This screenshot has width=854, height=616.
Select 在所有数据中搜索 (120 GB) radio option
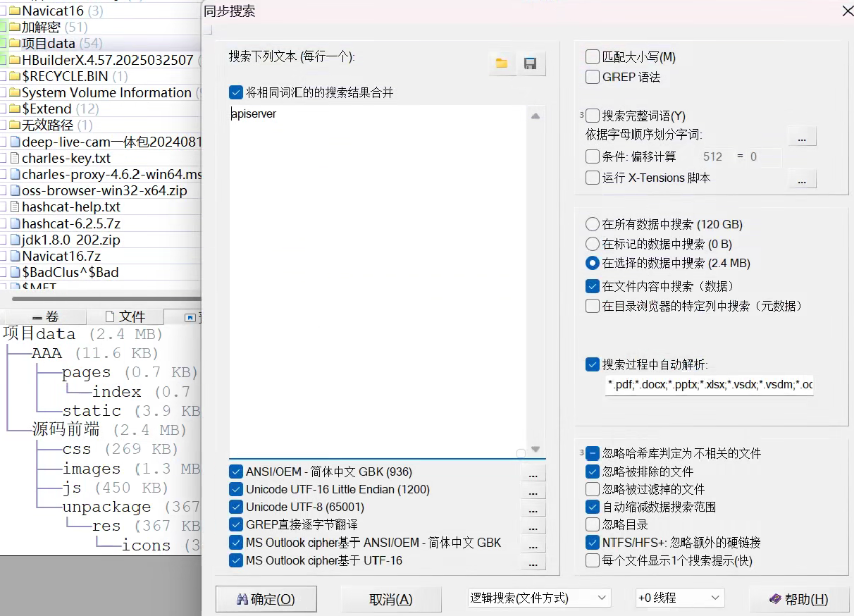[x=593, y=225]
